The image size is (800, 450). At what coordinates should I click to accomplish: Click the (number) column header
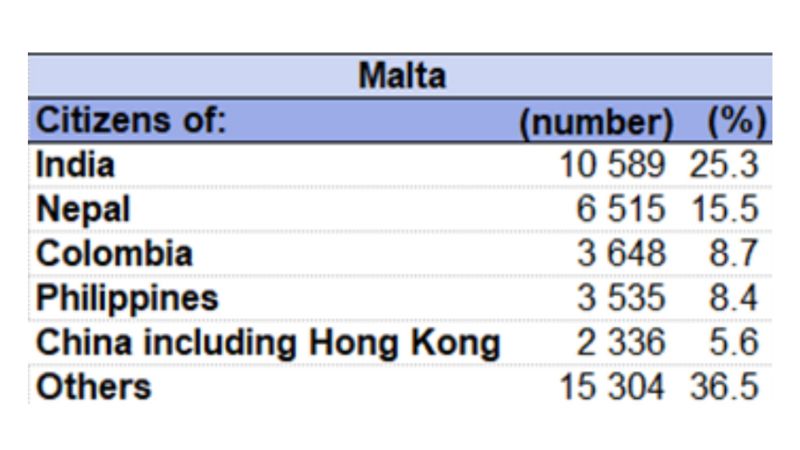click(596, 123)
